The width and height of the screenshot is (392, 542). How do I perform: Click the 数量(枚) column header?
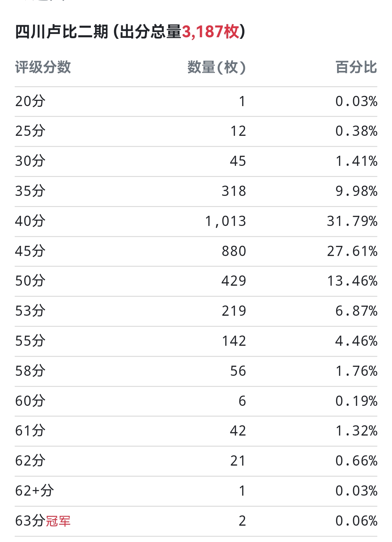click(x=216, y=67)
